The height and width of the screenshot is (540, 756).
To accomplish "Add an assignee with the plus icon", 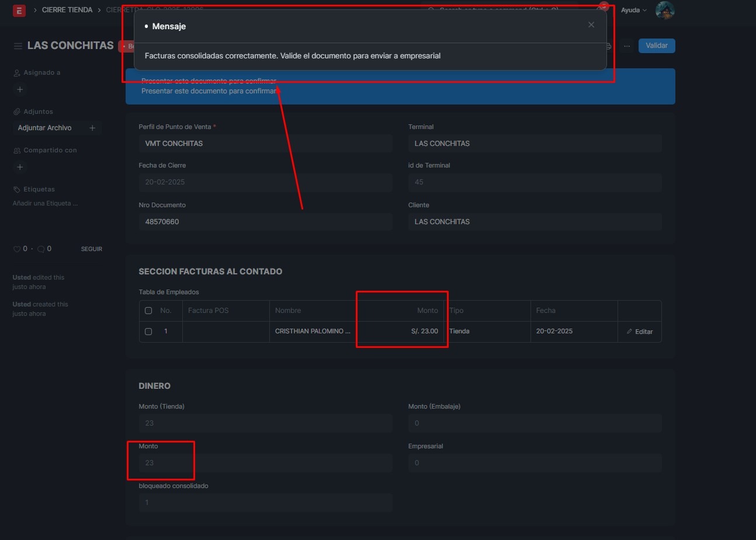I will pyautogui.click(x=20, y=90).
